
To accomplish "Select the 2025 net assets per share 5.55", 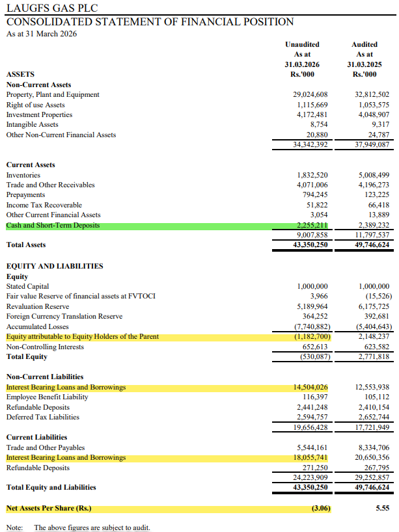I will tap(383, 508).
